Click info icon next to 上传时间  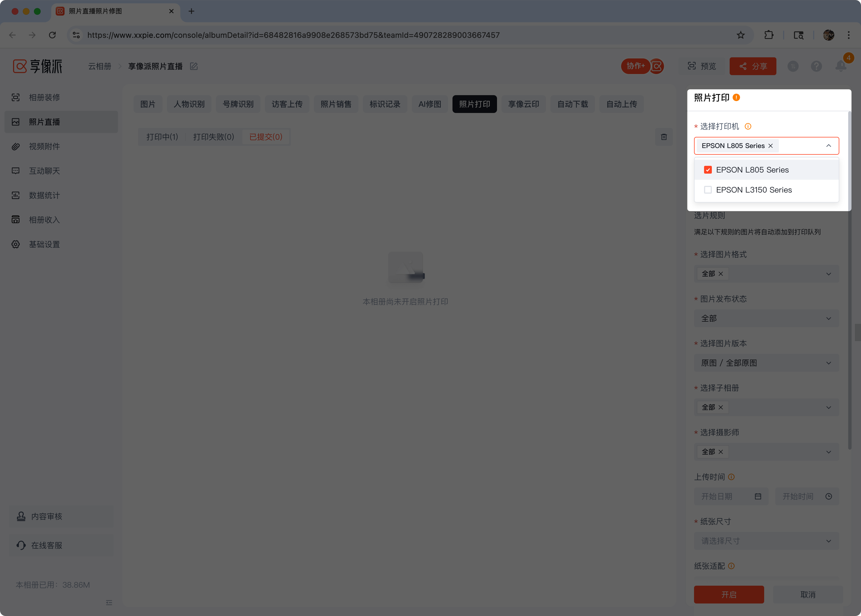731,477
